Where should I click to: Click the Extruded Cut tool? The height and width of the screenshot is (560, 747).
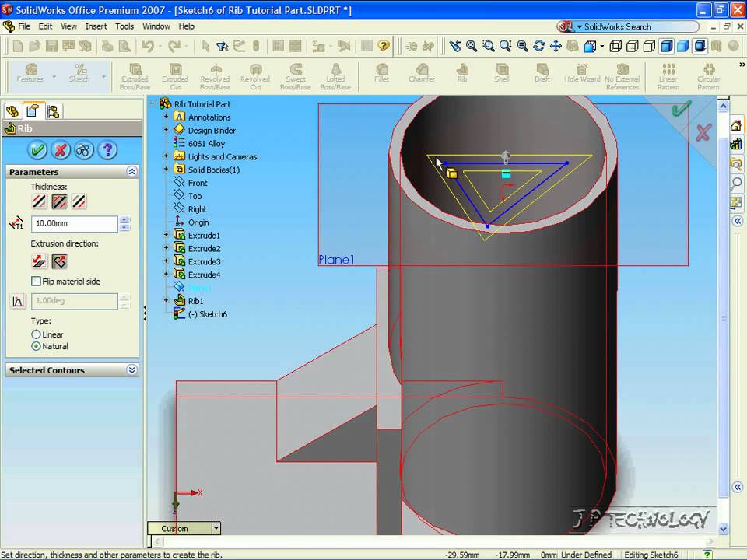pyautogui.click(x=175, y=77)
